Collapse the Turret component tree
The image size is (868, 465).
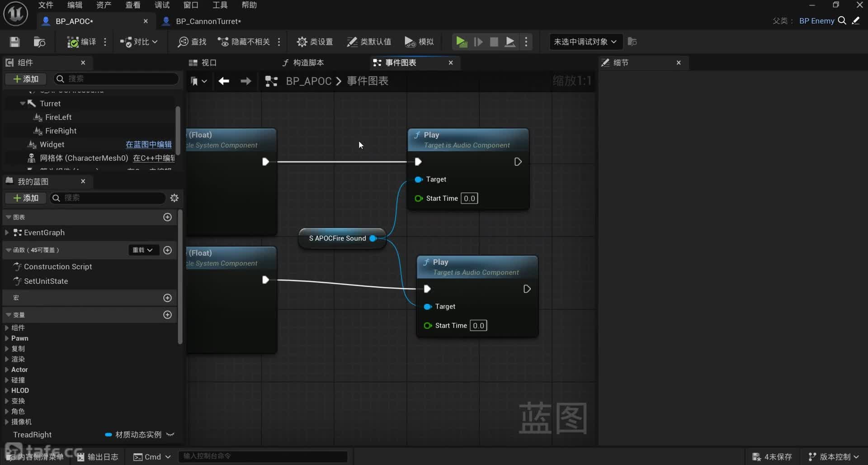pyautogui.click(x=23, y=104)
